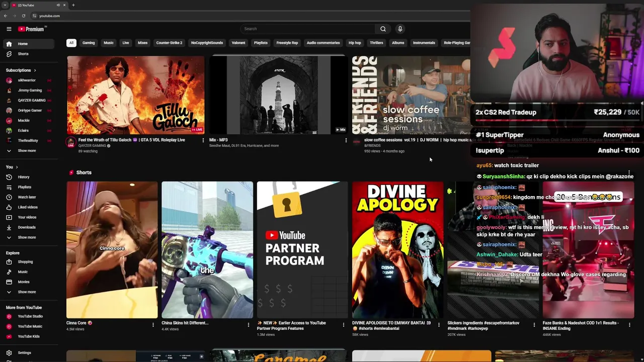Open site information icon in address bar

point(35,16)
